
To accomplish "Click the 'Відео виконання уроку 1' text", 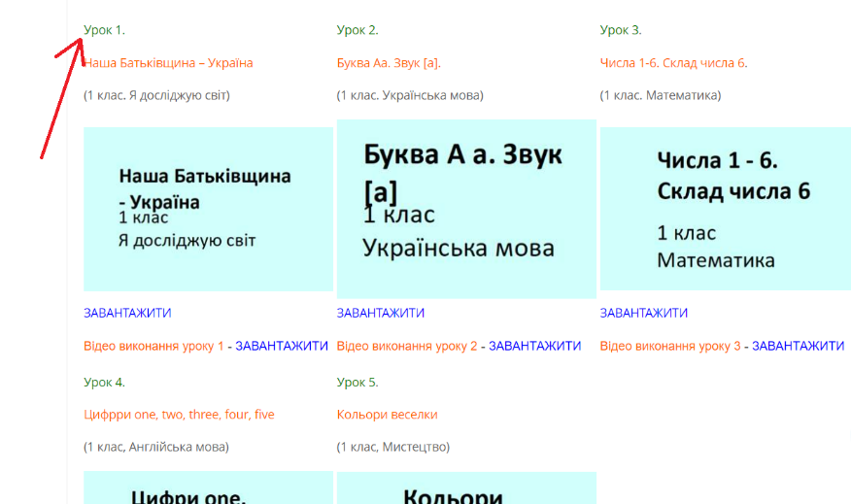I will point(153,346).
